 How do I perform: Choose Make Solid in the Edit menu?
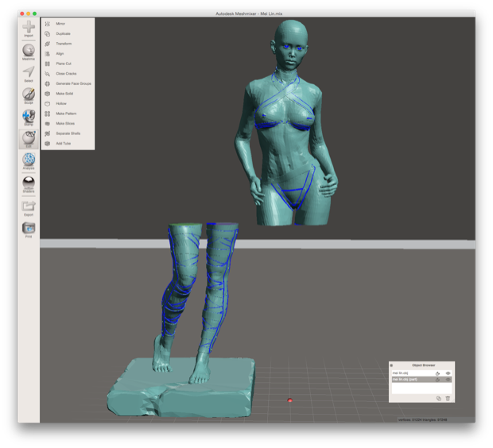tap(68, 94)
